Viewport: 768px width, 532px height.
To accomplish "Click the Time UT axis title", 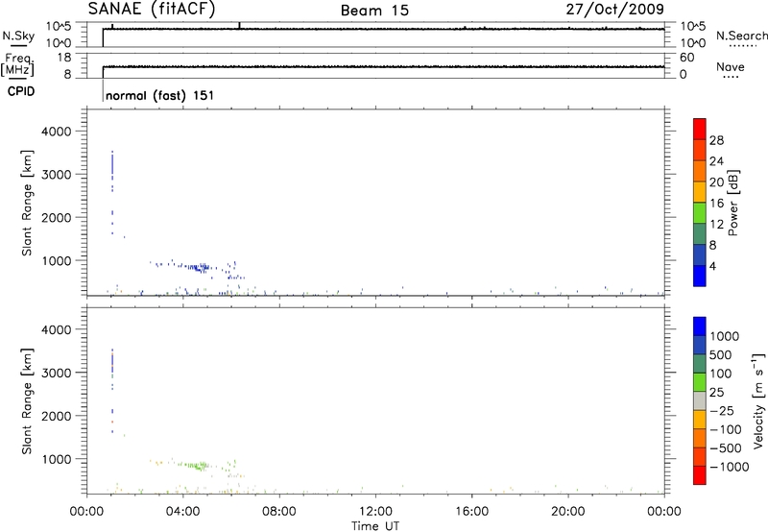I will coord(374,523).
